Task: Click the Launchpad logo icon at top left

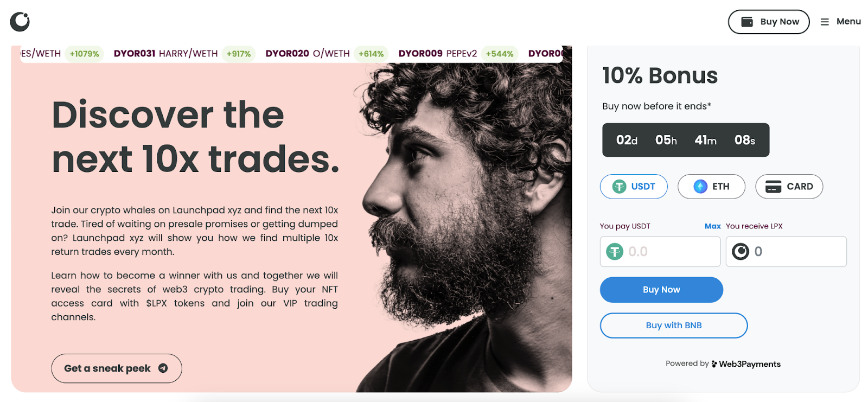Action: point(20,22)
